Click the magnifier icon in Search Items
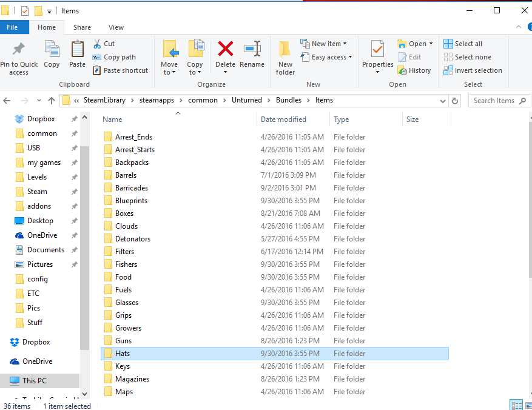Image resolution: width=532 pixels, height=410 pixels. pos(523,101)
